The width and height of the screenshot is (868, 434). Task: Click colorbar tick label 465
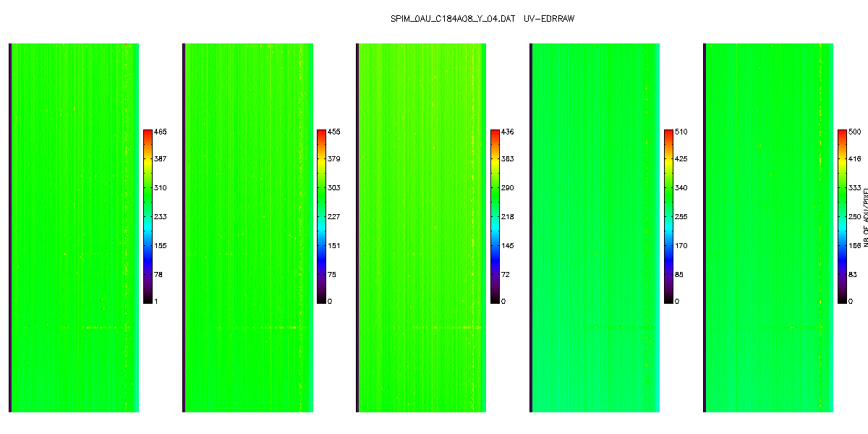(x=161, y=132)
